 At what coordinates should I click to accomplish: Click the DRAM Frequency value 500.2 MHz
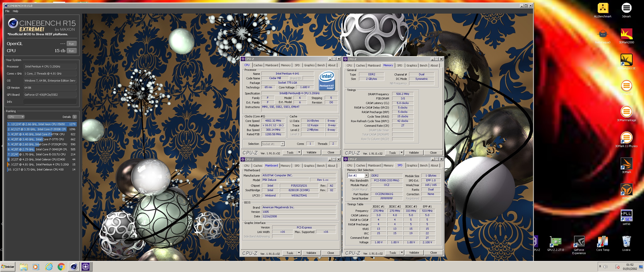point(403,94)
